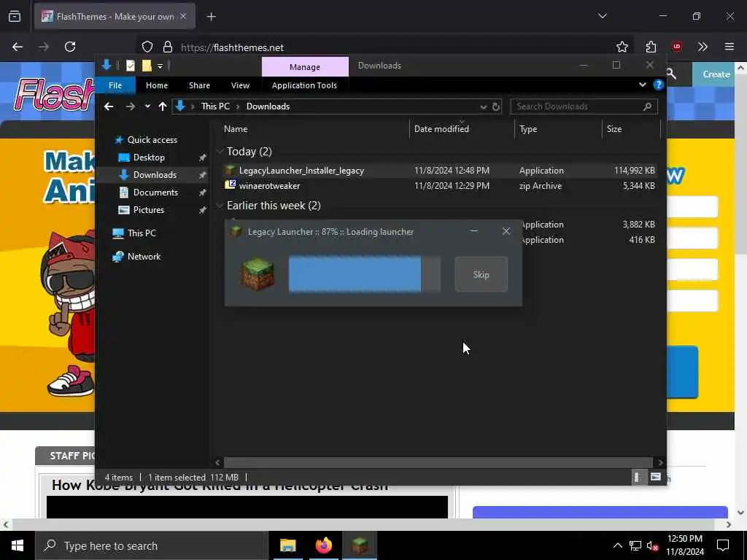The image size is (747, 560).
Task: Bookmark this page with star icon
Action: (x=622, y=47)
